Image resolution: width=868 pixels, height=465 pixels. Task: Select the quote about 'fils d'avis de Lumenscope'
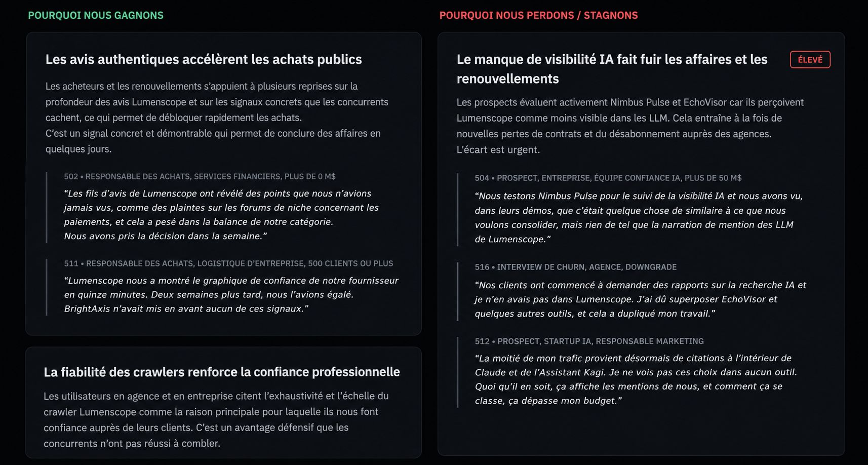click(221, 215)
